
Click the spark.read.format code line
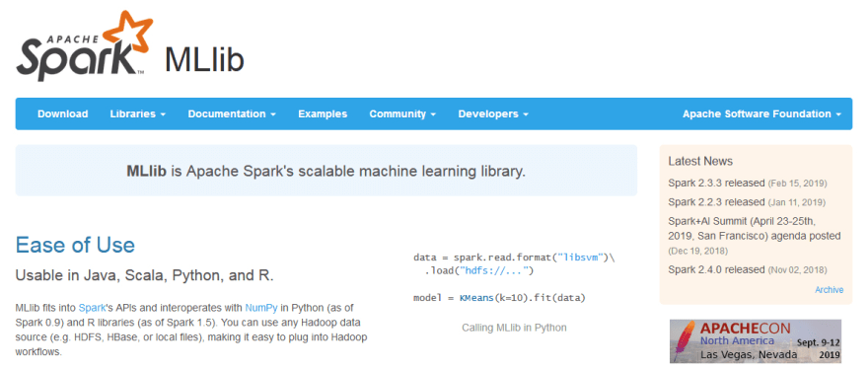(x=514, y=258)
